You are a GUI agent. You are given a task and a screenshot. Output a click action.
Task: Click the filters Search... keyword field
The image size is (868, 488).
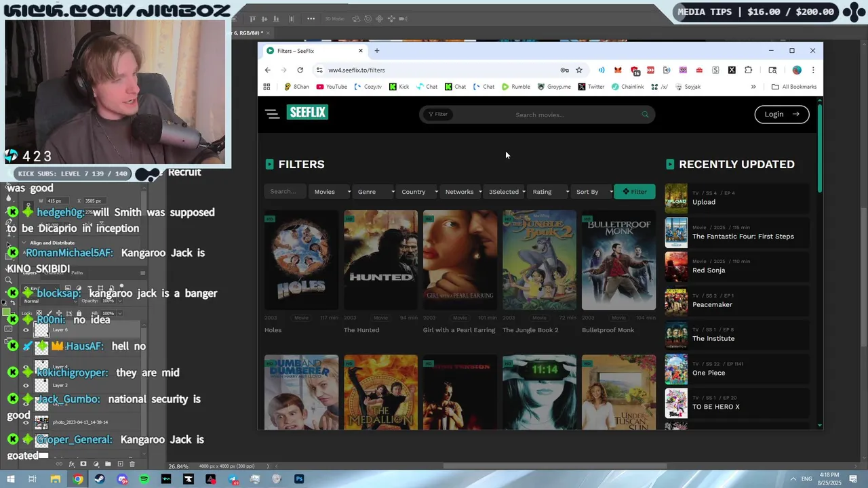[285, 192]
